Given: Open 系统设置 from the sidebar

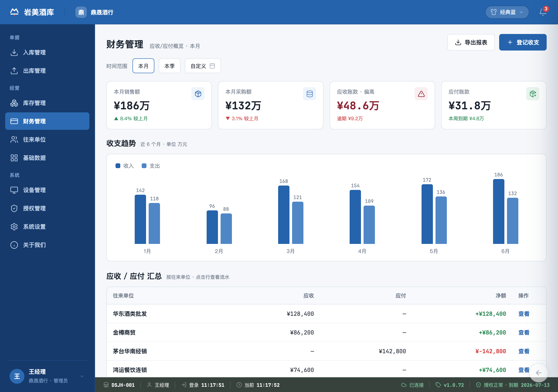Looking at the screenshot, I should 47,227.
